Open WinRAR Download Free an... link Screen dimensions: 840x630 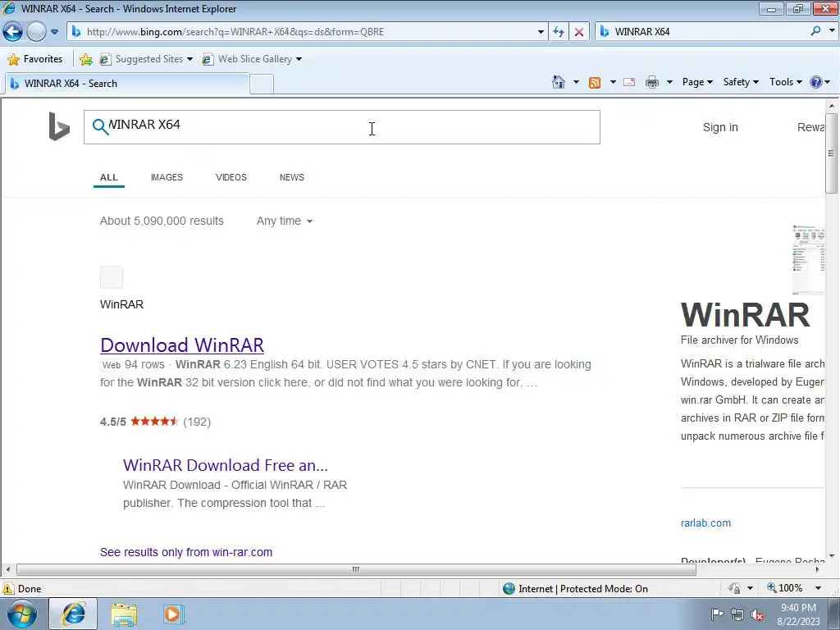coord(225,465)
